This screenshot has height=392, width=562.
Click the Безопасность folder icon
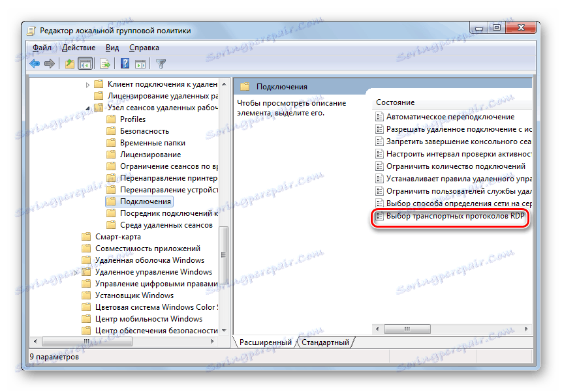111,131
